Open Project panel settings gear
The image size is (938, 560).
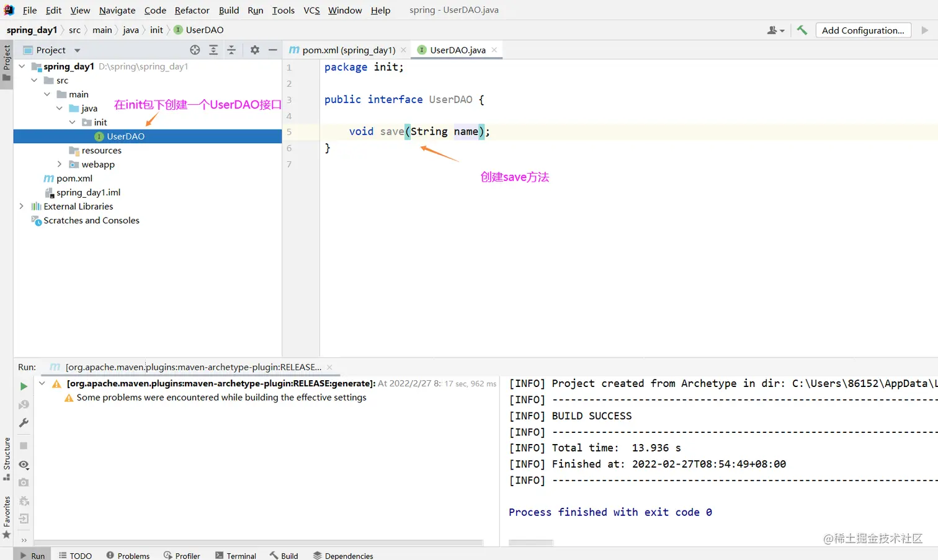tap(255, 50)
